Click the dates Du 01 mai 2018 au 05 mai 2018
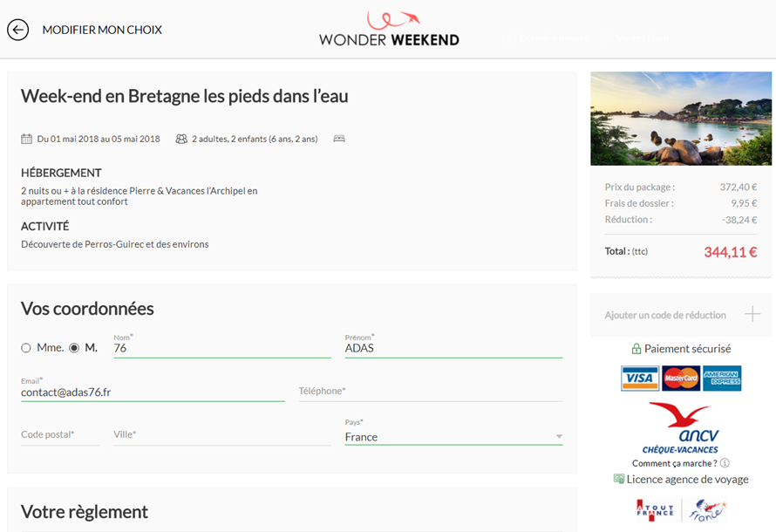Screen dimensions: 776x532 coord(99,139)
